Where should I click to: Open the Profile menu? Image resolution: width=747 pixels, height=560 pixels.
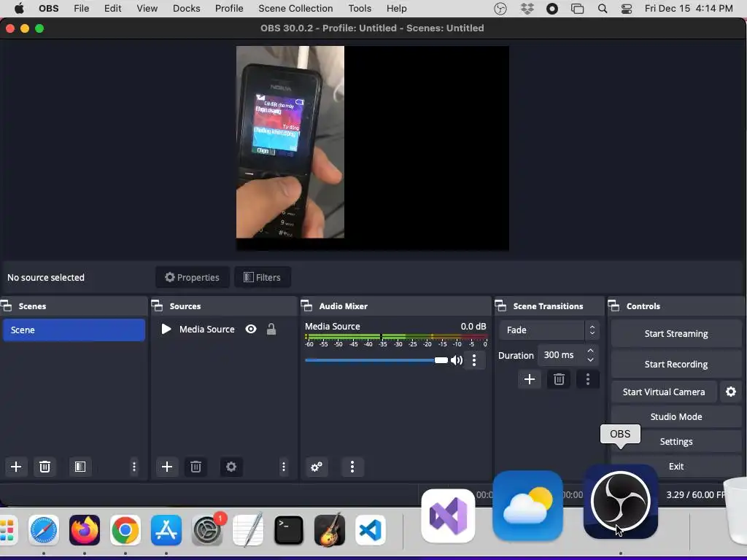(x=229, y=9)
